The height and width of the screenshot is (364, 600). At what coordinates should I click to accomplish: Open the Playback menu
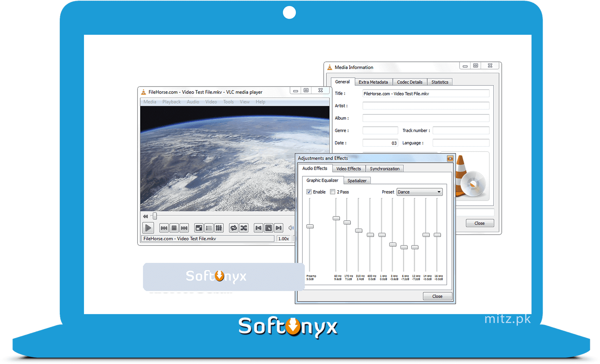click(x=171, y=102)
